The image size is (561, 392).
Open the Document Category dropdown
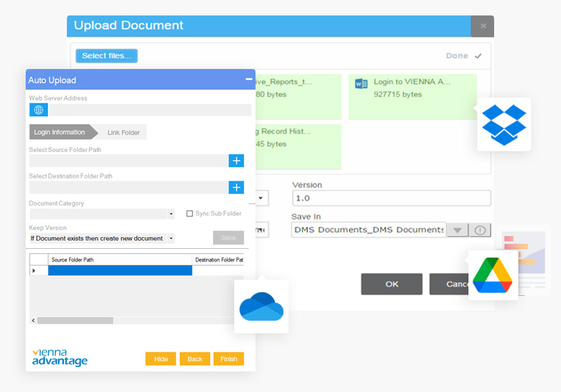coord(171,214)
